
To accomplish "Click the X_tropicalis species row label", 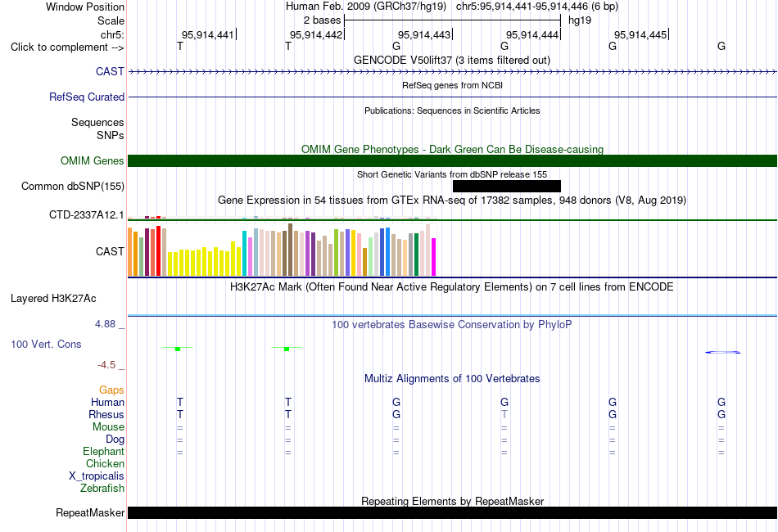I will pyautogui.click(x=97, y=476).
